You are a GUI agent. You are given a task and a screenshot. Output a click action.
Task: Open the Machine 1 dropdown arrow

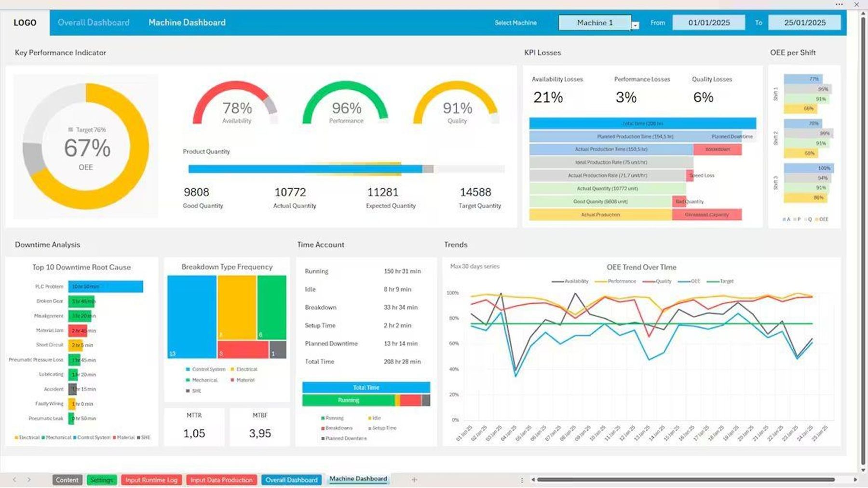click(635, 26)
